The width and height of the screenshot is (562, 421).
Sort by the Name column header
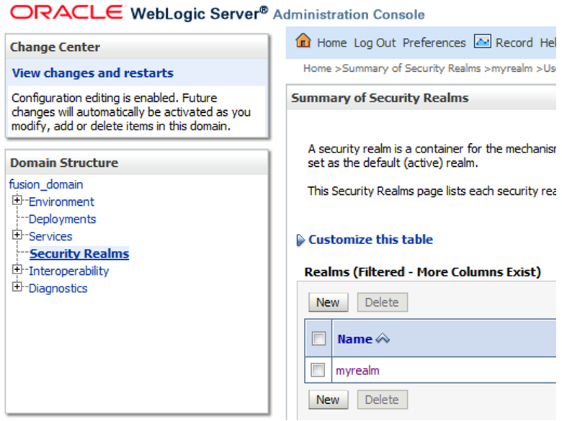pyautogui.click(x=355, y=339)
